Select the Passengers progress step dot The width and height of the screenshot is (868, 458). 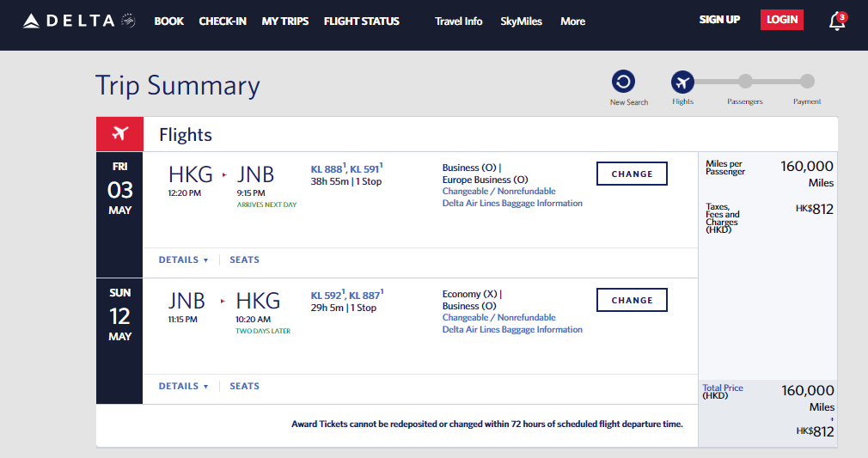click(745, 82)
